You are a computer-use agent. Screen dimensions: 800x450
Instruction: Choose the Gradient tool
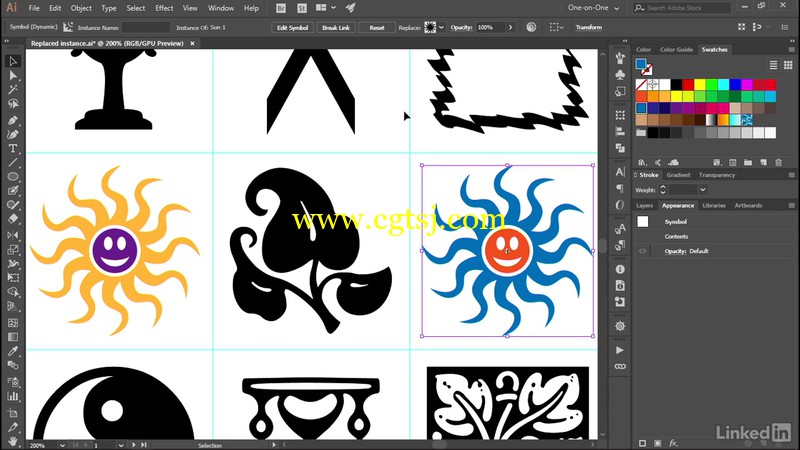click(13, 337)
